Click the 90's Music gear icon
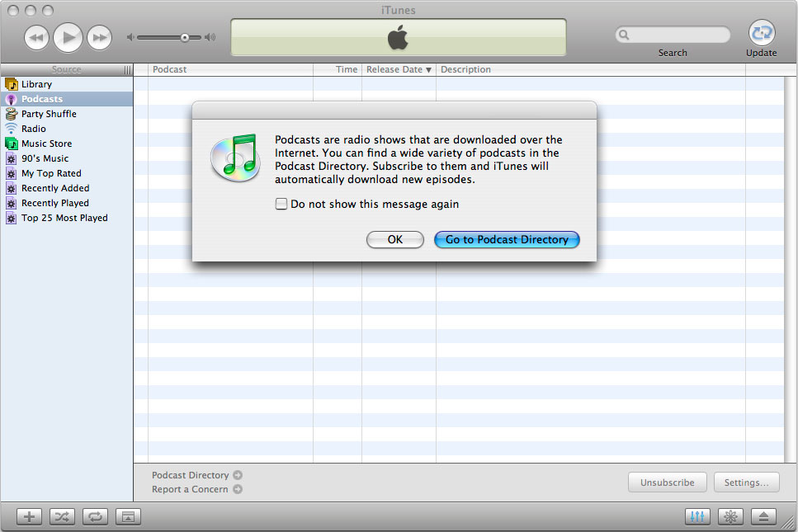 point(12,158)
